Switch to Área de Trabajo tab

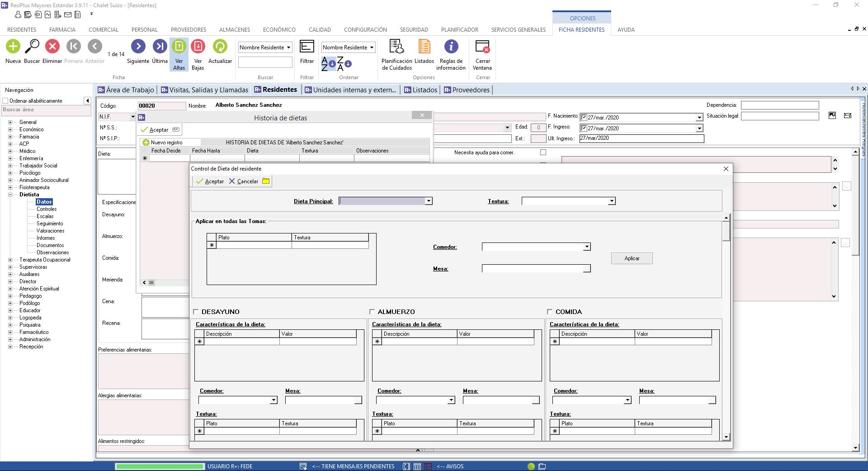[x=126, y=90]
